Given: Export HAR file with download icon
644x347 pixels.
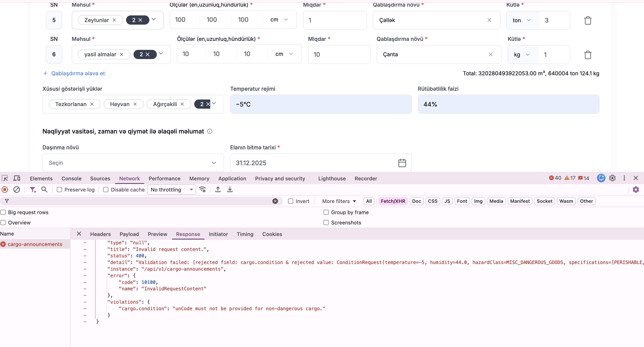Looking at the screenshot, I should coord(230,190).
